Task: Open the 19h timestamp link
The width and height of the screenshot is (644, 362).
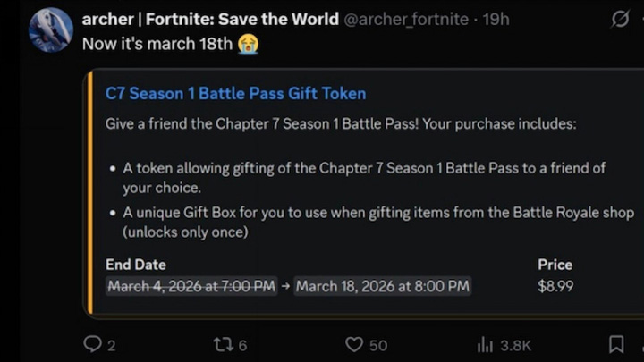Action: 496,19
